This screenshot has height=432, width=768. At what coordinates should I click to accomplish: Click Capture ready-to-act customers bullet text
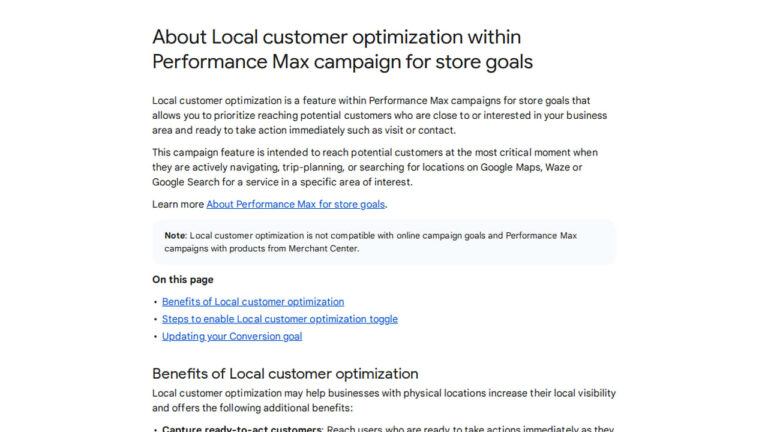click(x=388, y=428)
